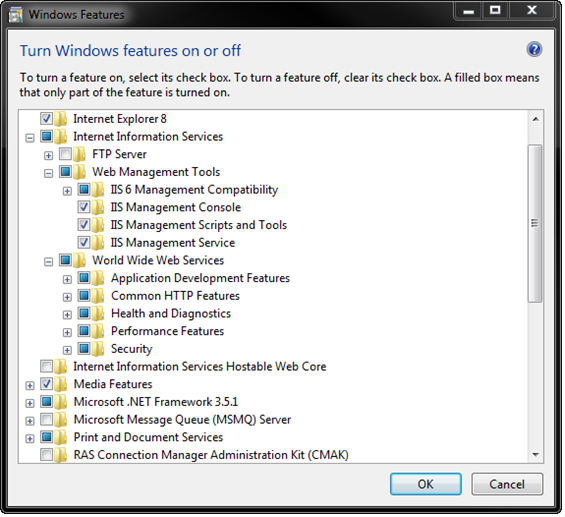
Task: Uncheck the Media Features checkbox
Action: (46, 384)
